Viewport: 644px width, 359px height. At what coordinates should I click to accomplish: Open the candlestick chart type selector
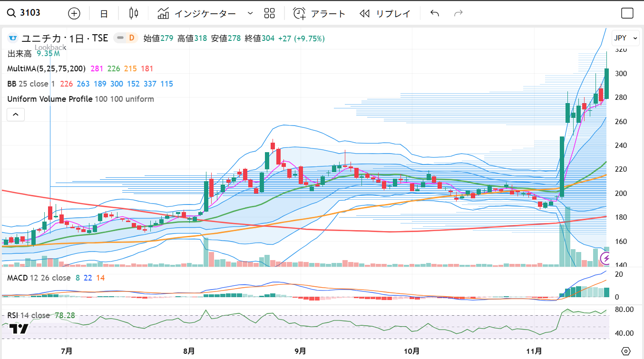[x=134, y=13]
